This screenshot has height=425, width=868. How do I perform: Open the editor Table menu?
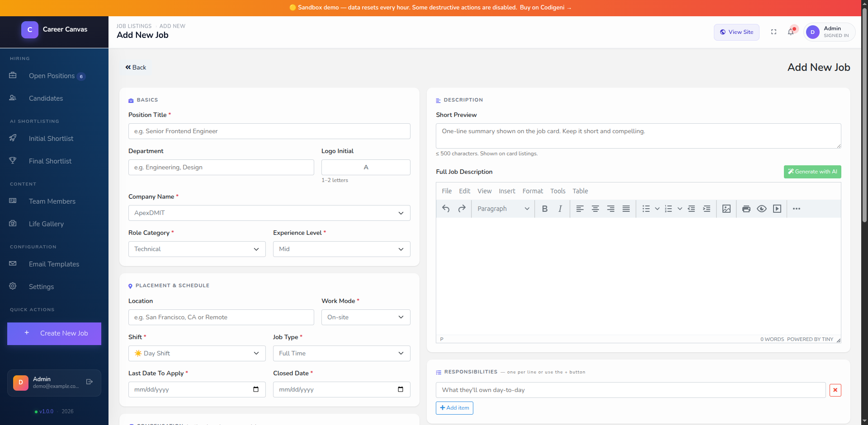[x=580, y=191]
